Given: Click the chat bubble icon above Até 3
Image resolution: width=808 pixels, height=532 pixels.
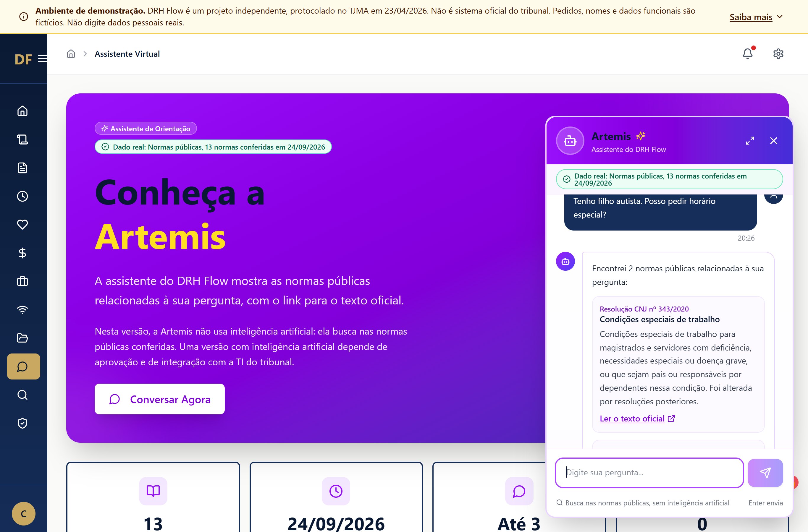Looking at the screenshot, I should [519, 491].
